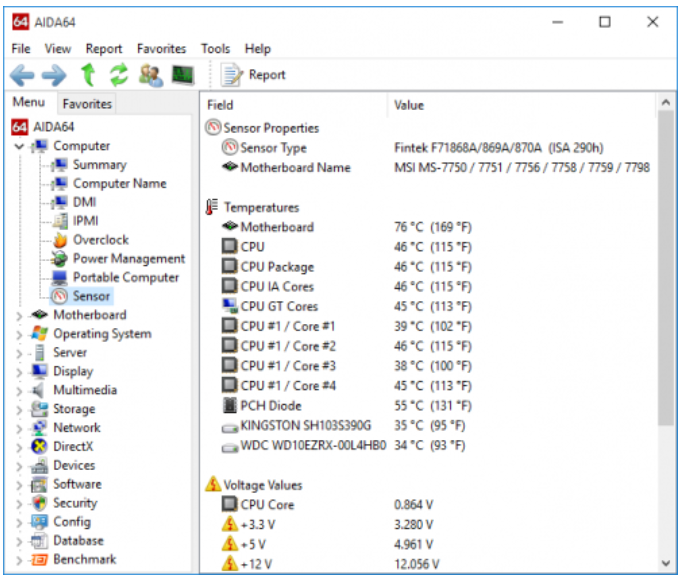The image size is (684, 579).
Task: Expand the DirectX tree node
Action: pyautogui.click(x=19, y=447)
